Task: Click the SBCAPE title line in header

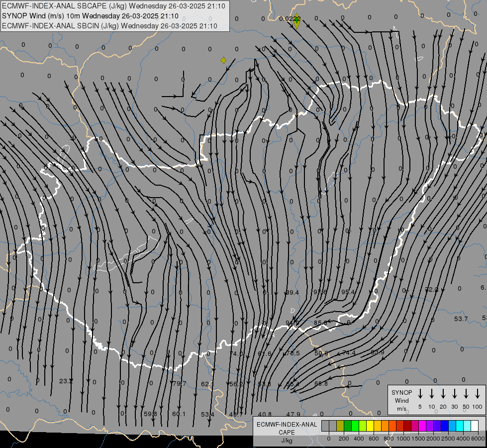Action: [113, 6]
